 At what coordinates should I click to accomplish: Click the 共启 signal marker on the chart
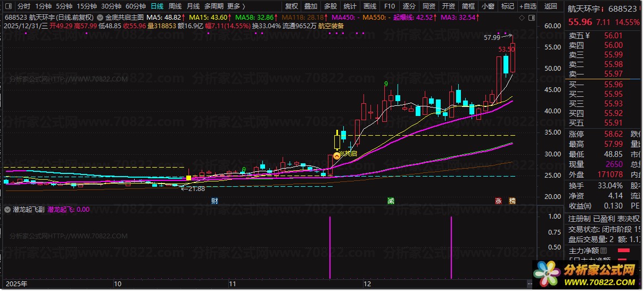(337, 156)
